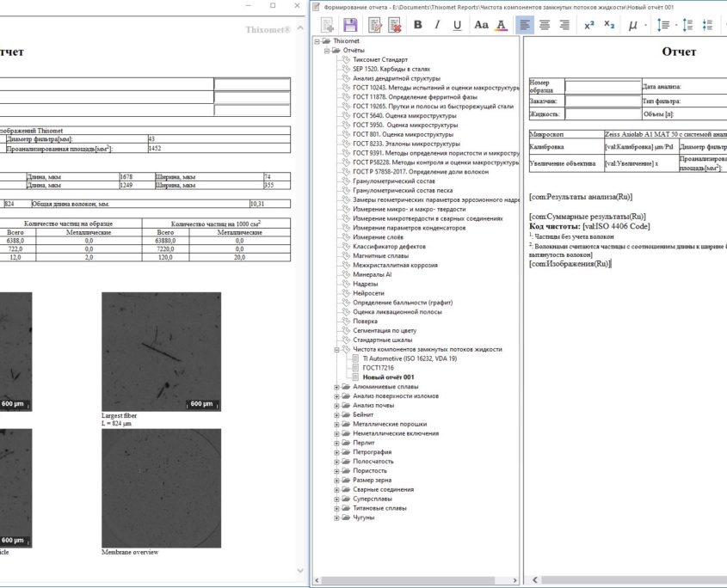
Task: Click the Жидкость input field
Action: click(x=603, y=114)
